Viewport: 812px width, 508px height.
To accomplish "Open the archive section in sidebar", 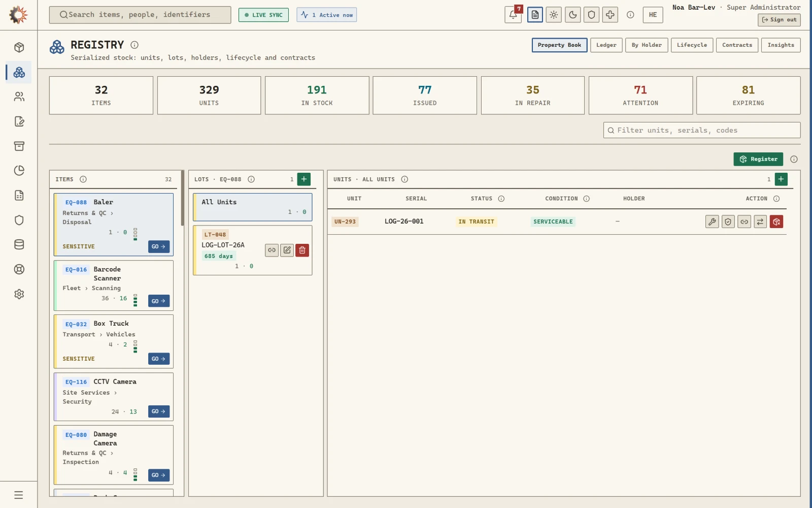I will [19, 146].
